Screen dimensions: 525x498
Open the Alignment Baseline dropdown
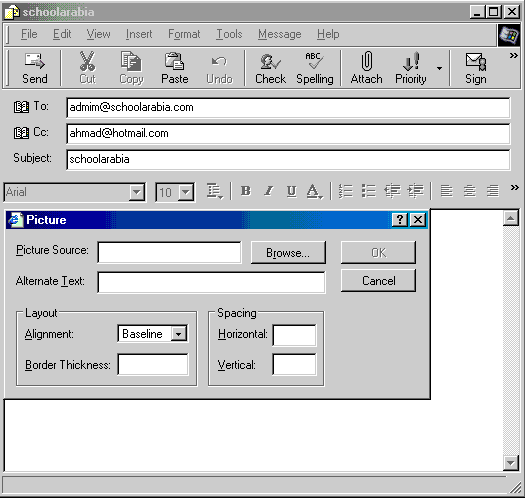tap(178, 334)
